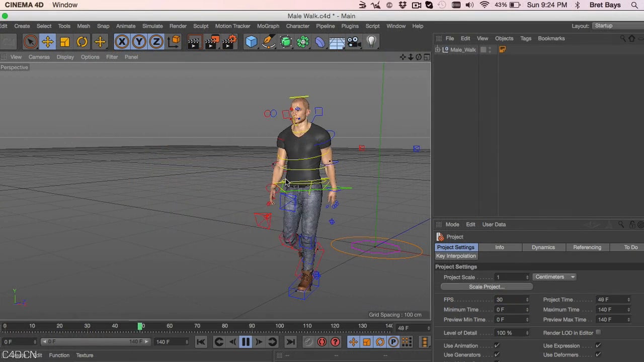Switch to the Dynamics tab
Image resolution: width=644 pixels, height=362 pixels.
543,247
